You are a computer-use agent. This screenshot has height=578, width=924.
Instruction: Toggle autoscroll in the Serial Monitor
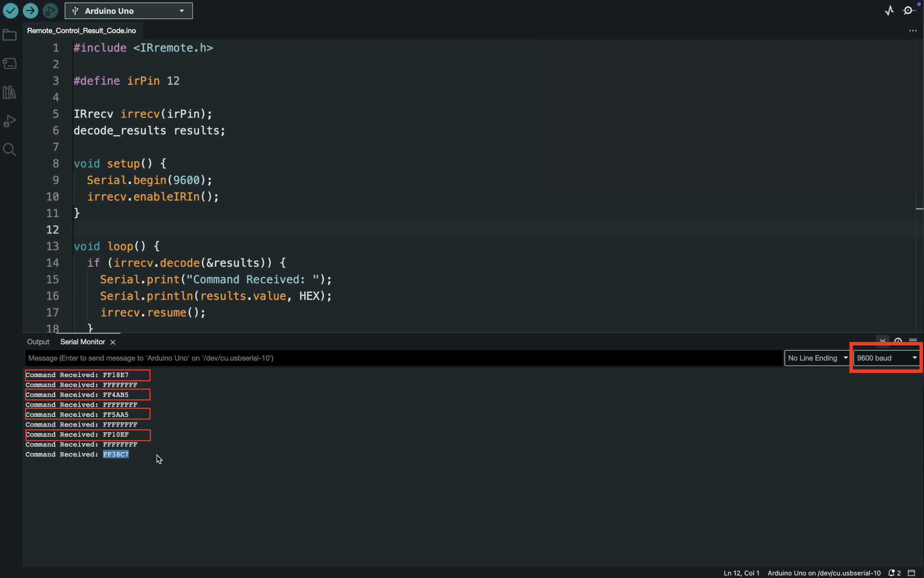point(882,341)
